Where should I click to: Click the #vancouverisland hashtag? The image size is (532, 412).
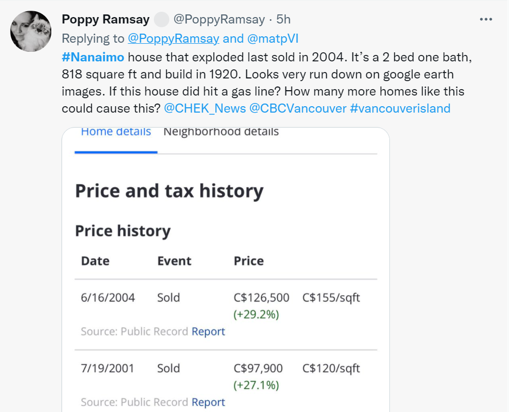point(400,108)
